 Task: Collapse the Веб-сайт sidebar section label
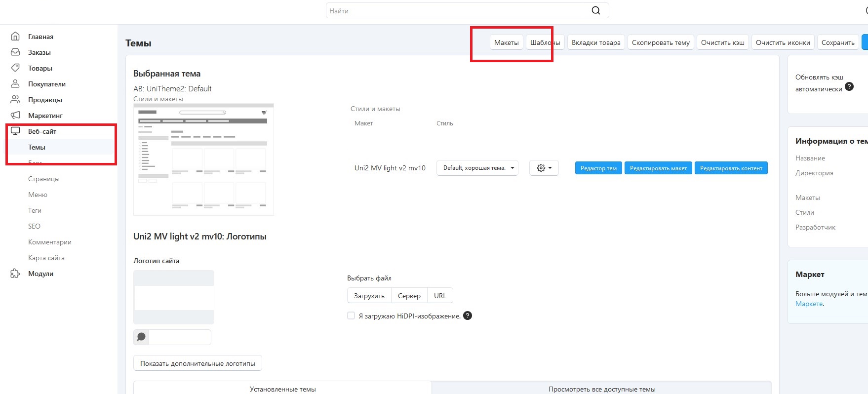point(42,131)
